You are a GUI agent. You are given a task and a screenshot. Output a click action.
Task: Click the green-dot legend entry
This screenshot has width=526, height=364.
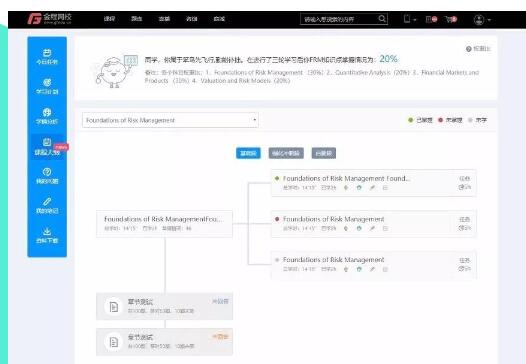pos(420,120)
